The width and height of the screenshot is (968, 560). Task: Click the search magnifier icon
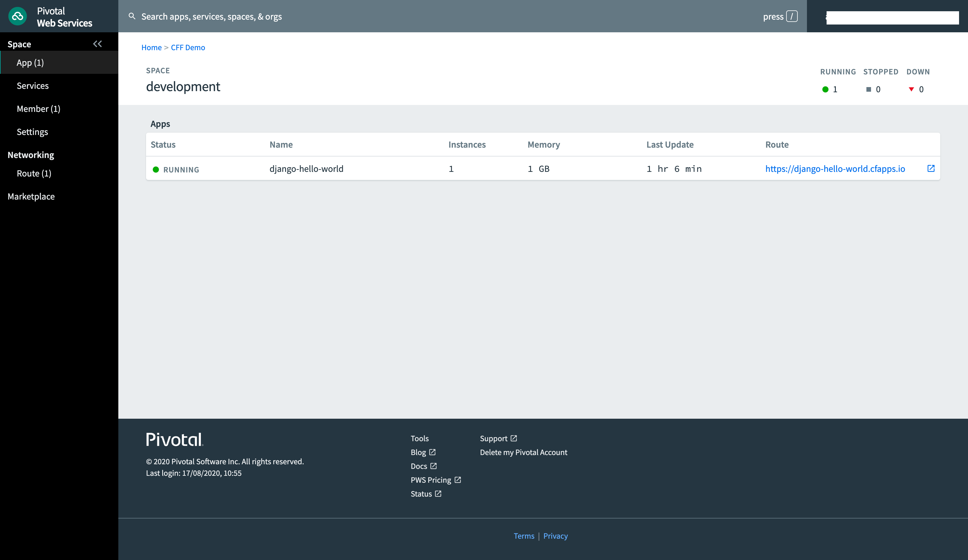click(132, 16)
